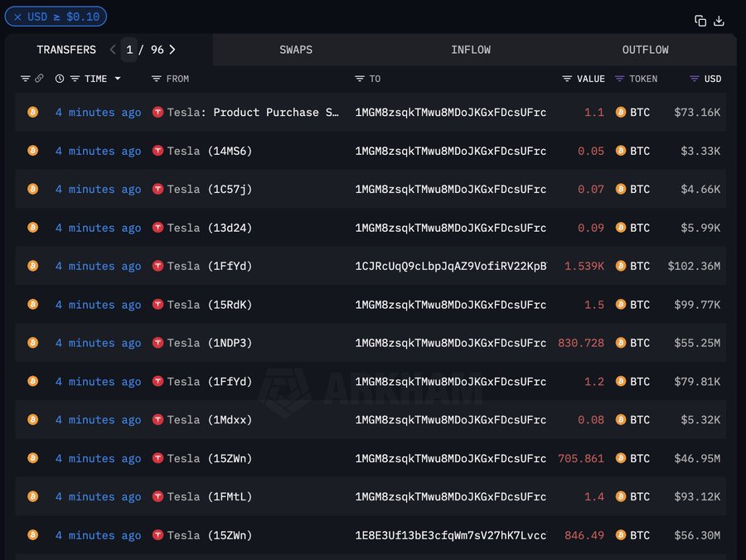Click the copy icon at top right
Screen dimensions: 746x560
[x=699, y=20]
